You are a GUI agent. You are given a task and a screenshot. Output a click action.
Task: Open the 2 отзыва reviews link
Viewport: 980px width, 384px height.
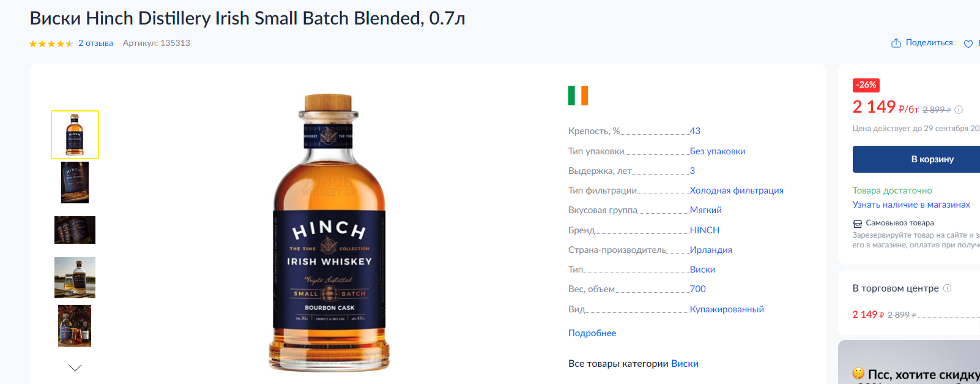coord(95,43)
